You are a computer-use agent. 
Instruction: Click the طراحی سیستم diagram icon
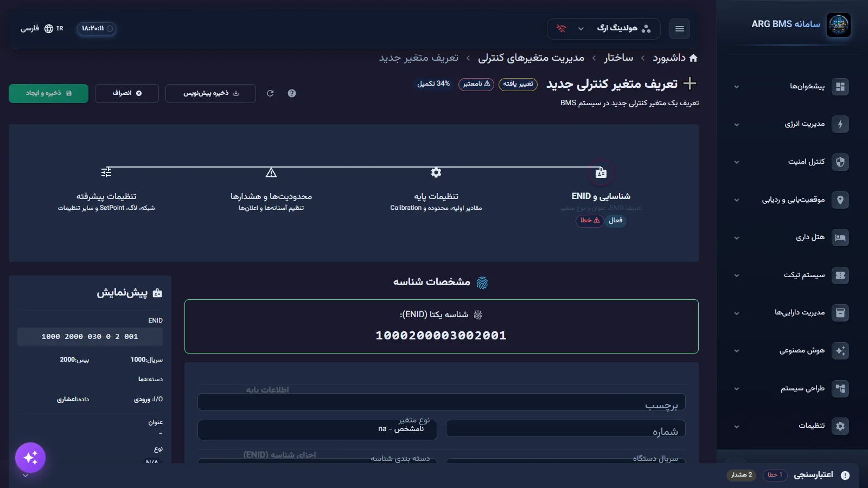[840, 389]
